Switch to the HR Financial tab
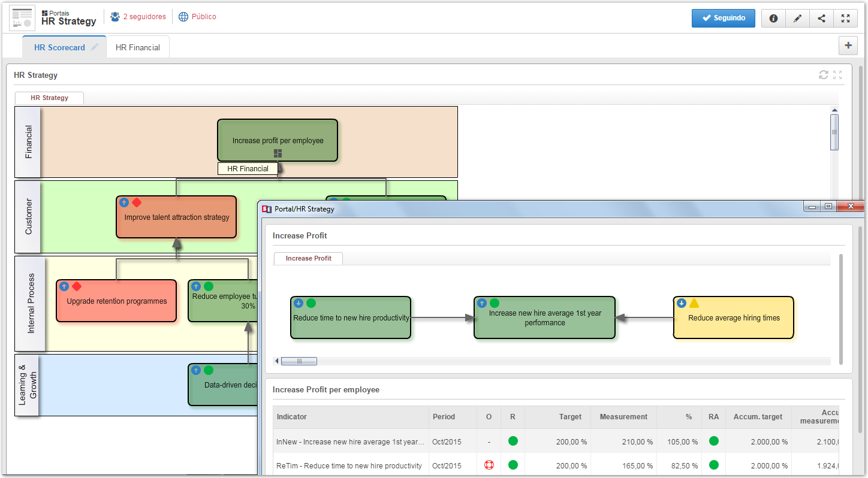Image resolution: width=868 pixels, height=478 pixels. coord(138,47)
